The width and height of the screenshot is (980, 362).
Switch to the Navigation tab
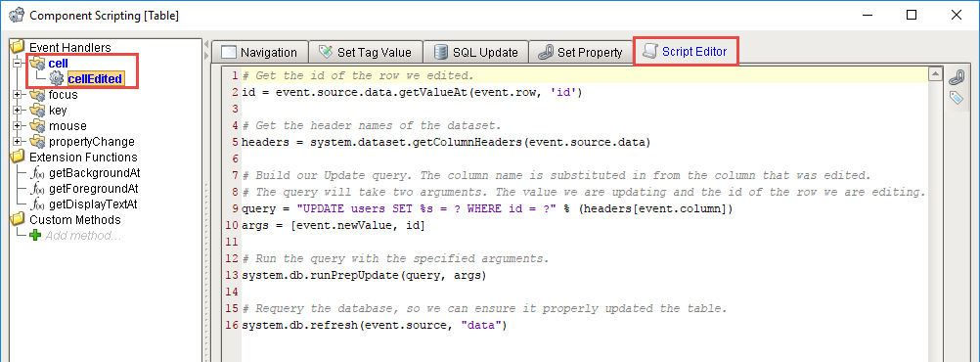click(259, 53)
